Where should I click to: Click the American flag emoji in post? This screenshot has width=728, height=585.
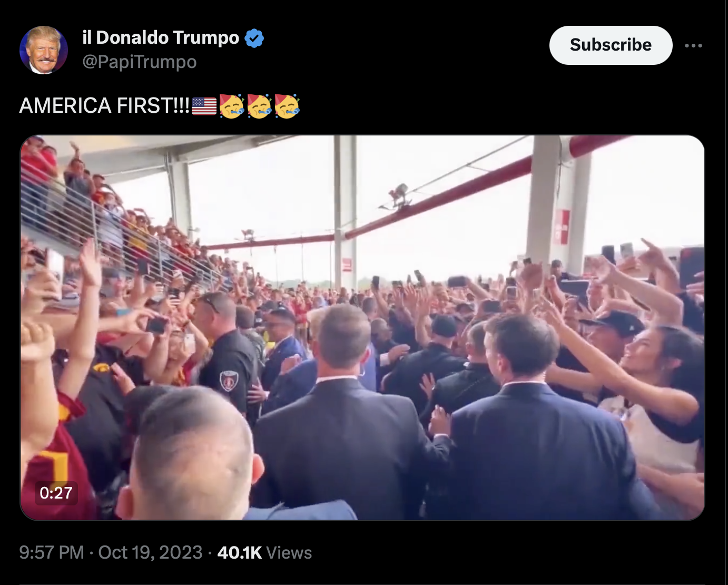pyautogui.click(x=204, y=106)
